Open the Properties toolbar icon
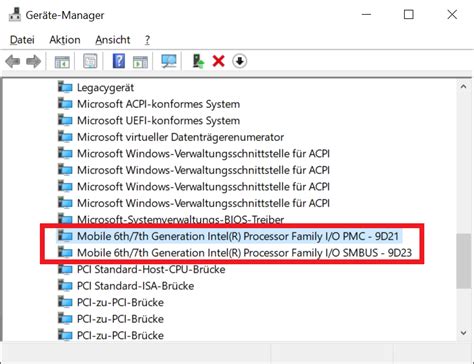 90,61
